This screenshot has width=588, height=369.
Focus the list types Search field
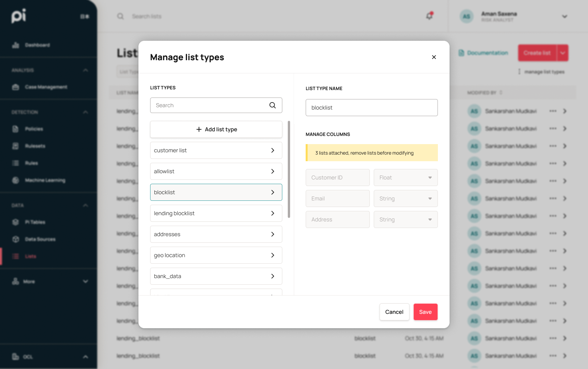click(x=216, y=105)
